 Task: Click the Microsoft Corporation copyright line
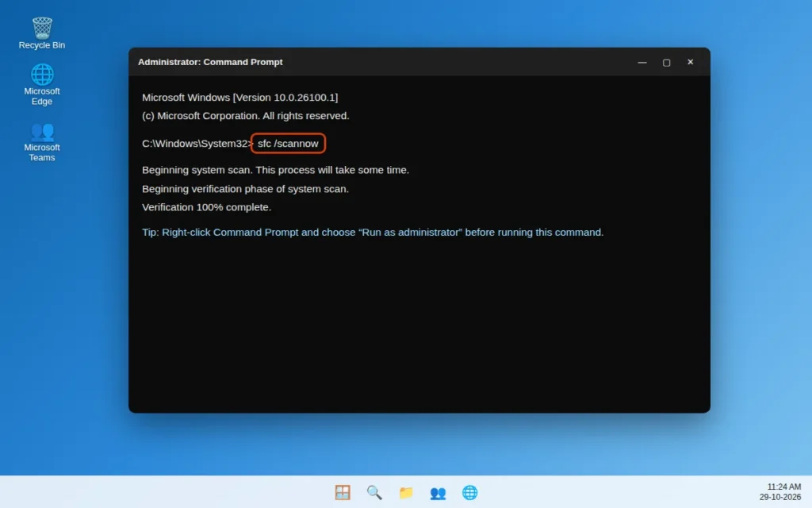tap(246, 116)
